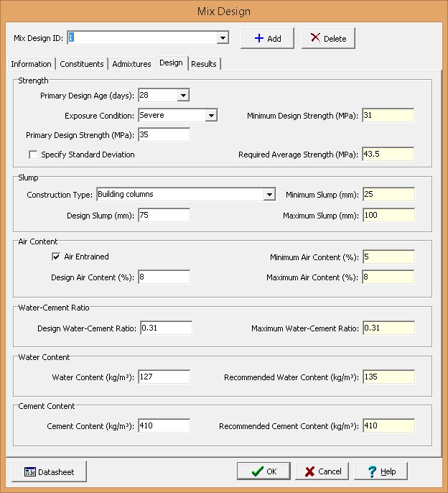Open the Primary Design Age dropdown
448x493 pixels.
coord(183,96)
